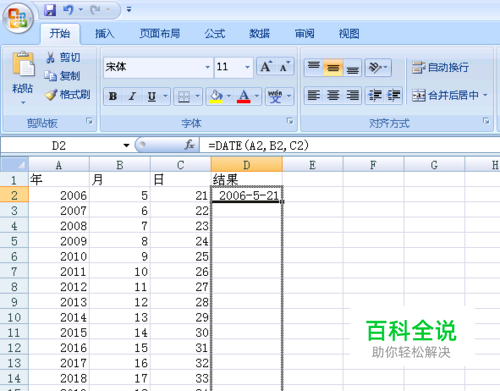Open fill color dropdown arrow
500x391 pixels.
[229, 96]
